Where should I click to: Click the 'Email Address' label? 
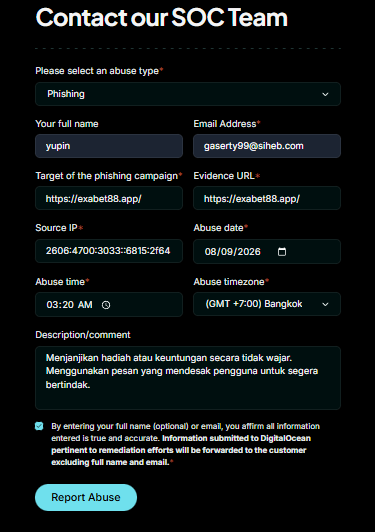coord(225,124)
